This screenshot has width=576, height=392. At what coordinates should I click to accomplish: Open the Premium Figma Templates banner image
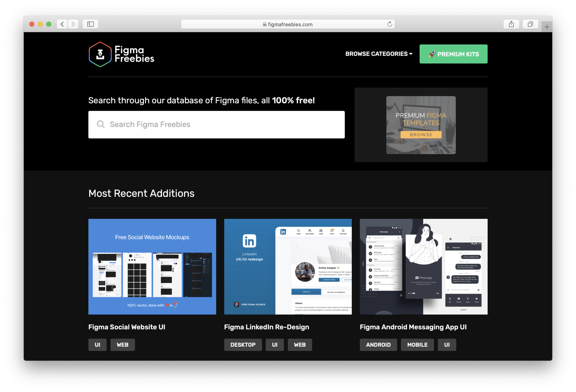point(421,125)
